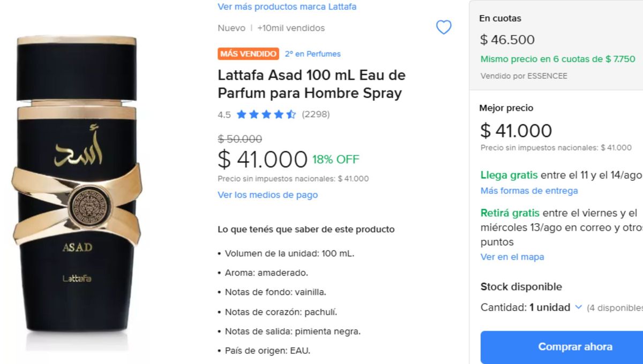The height and width of the screenshot is (364, 643).
Task: Click the 'MÁS VENDIDO' badge
Action: click(248, 54)
